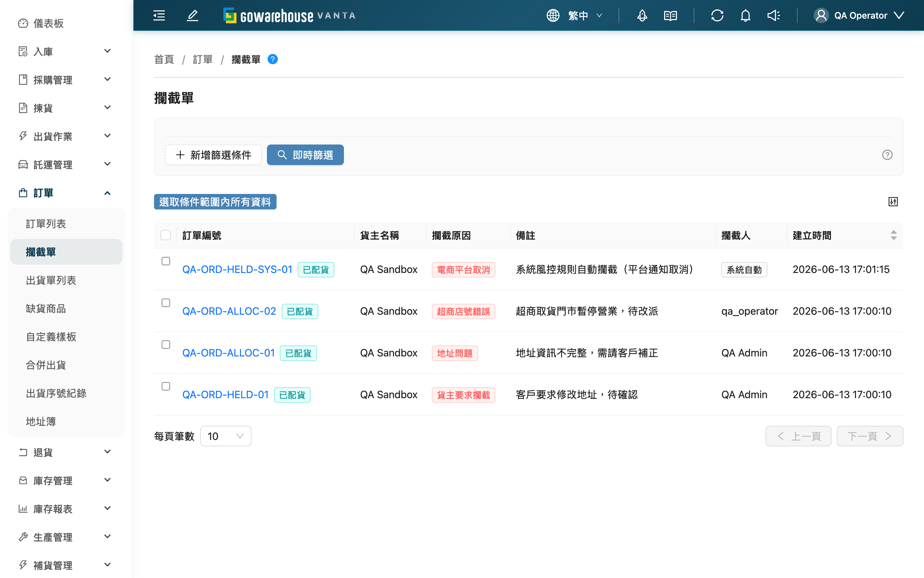Open the notifications bell icon
This screenshot has width=924, height=578.
(x=745, y=16)
